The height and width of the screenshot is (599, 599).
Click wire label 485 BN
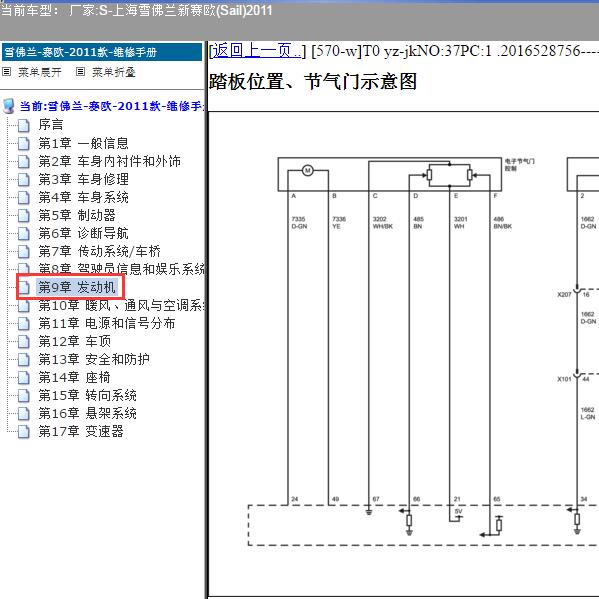click(418, 223)
